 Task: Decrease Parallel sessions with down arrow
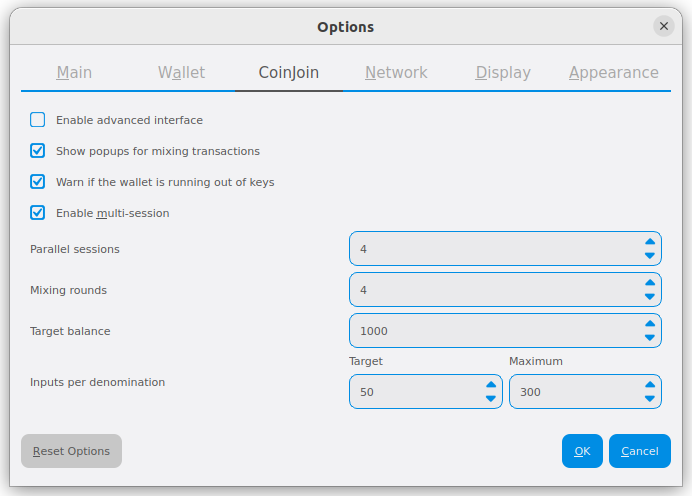coord(650,256)
